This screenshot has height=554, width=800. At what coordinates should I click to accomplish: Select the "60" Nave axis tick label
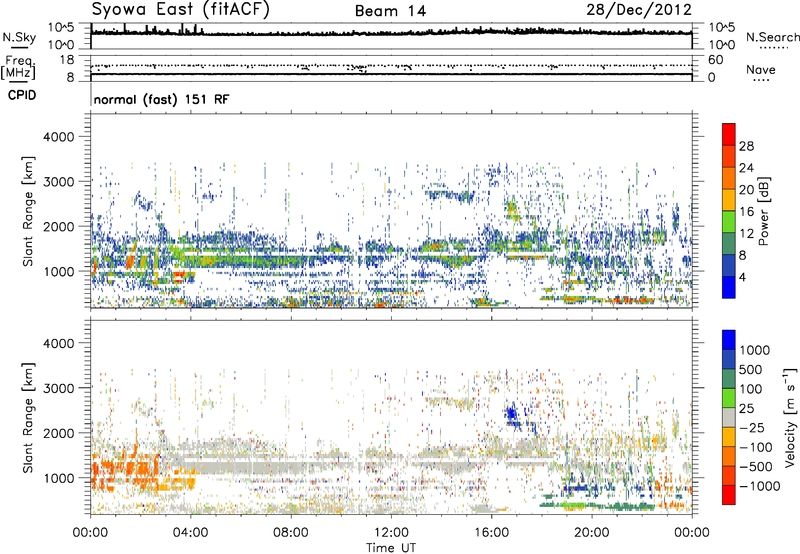pyautogui.click(x=715, y=60)
